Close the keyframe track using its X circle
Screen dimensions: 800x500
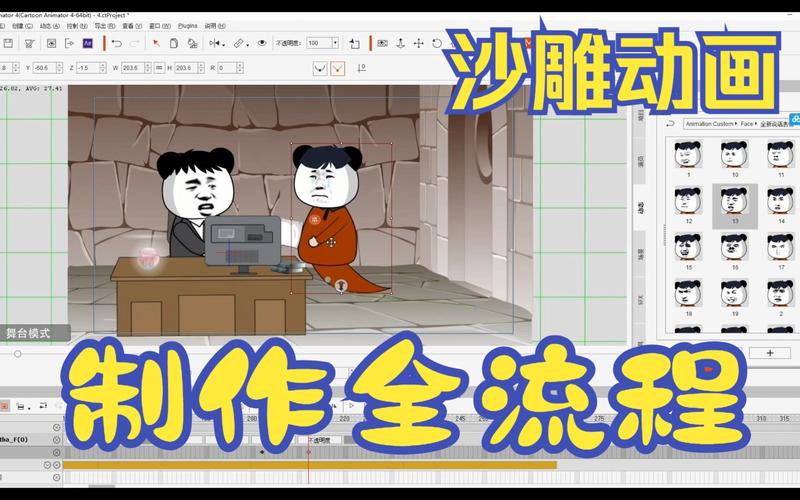tap(57, 453)
